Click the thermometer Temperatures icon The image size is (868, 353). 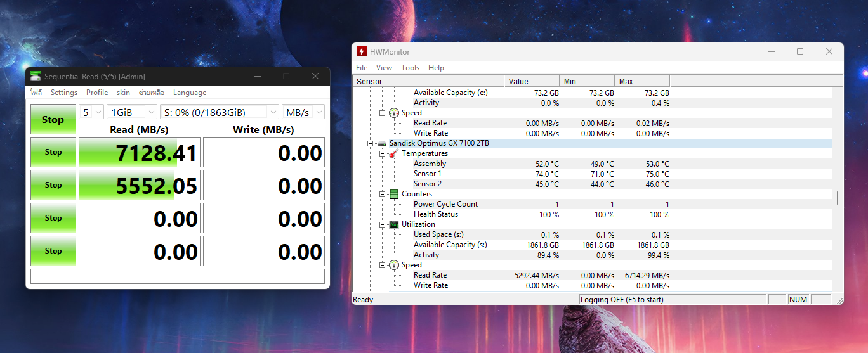click(394, 153)
